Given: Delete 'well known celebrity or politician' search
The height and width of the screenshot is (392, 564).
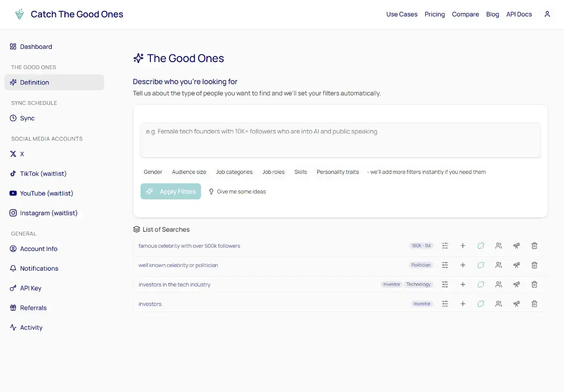Looking at the screenshot, I should click(534, 265).
